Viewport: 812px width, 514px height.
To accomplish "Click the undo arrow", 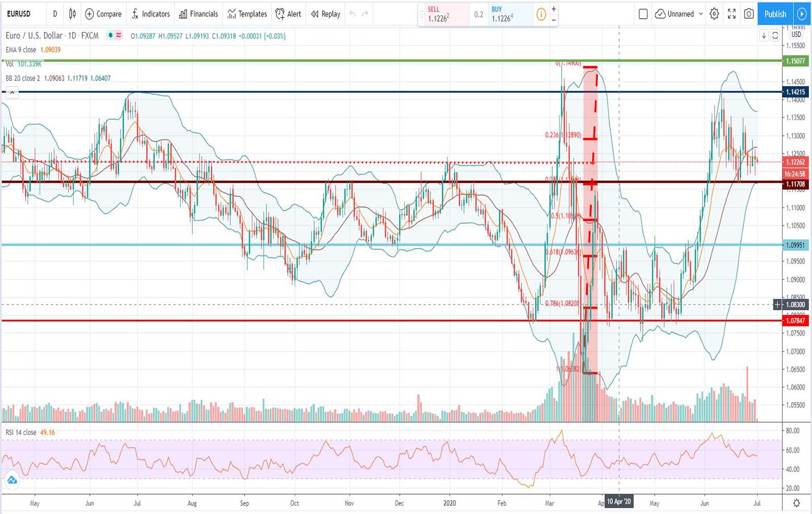I will (x=353, y=14).
